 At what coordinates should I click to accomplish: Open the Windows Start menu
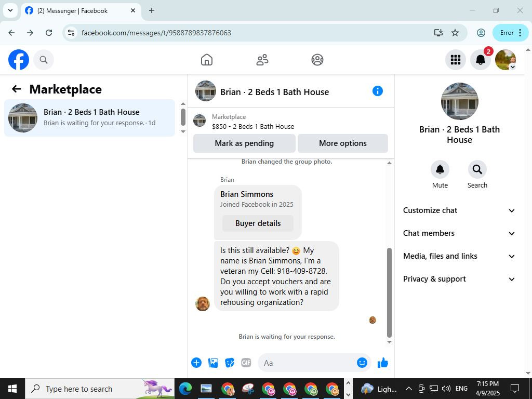[12, 389]
